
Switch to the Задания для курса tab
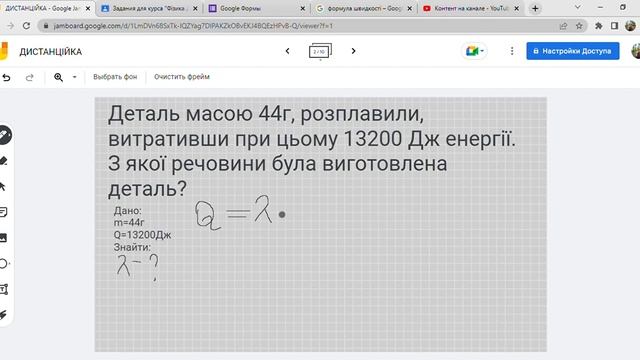149,9
